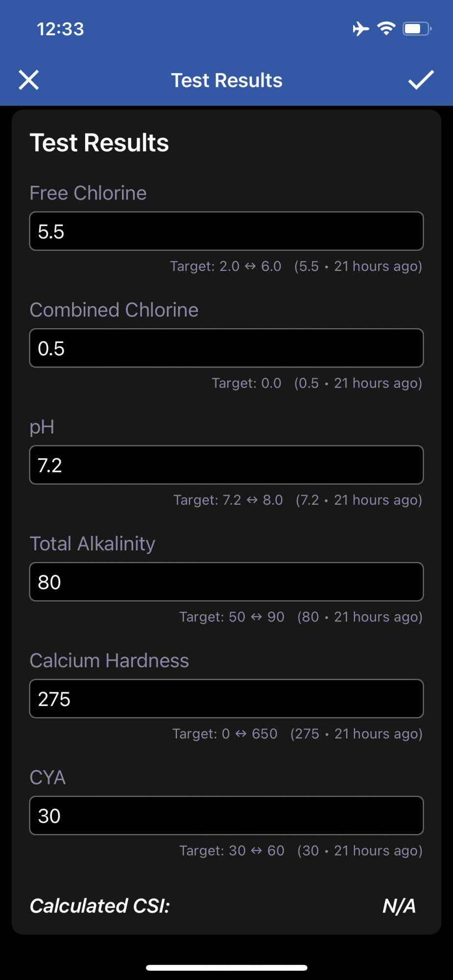
Task: Tap the Calcium Hardness target hint
Action: [x=225, y=734]
